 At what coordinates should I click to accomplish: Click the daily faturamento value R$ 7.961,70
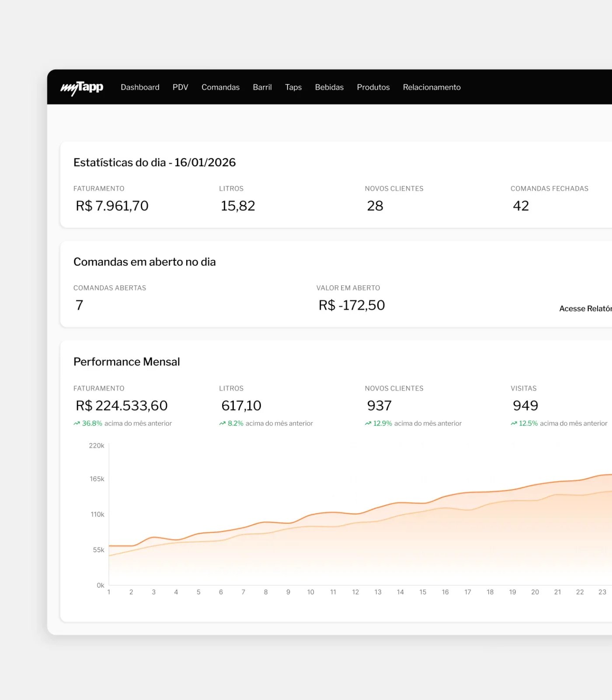(x=112, y=206)
